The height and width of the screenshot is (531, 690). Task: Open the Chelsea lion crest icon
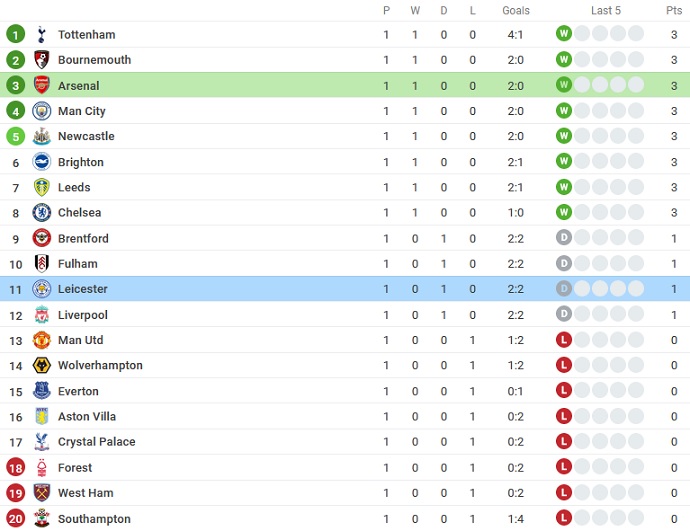point(42,212)
